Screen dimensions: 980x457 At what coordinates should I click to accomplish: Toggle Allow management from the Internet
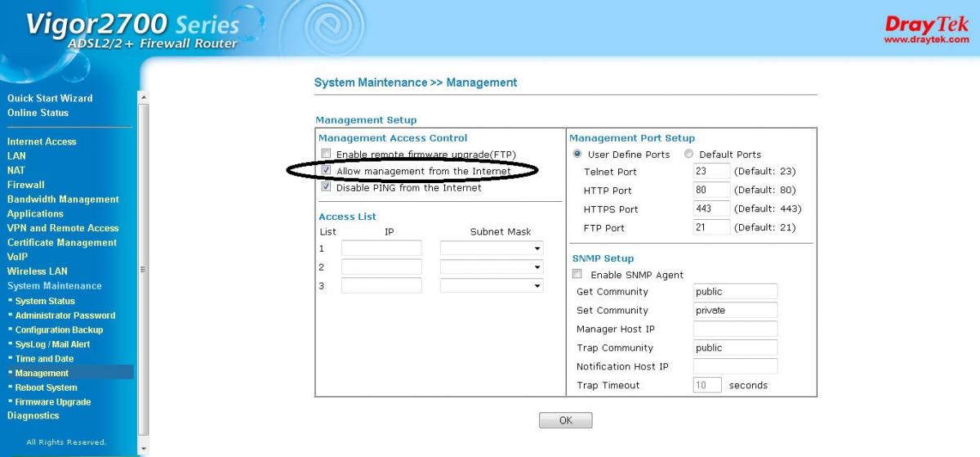click(x=326, y=171)
